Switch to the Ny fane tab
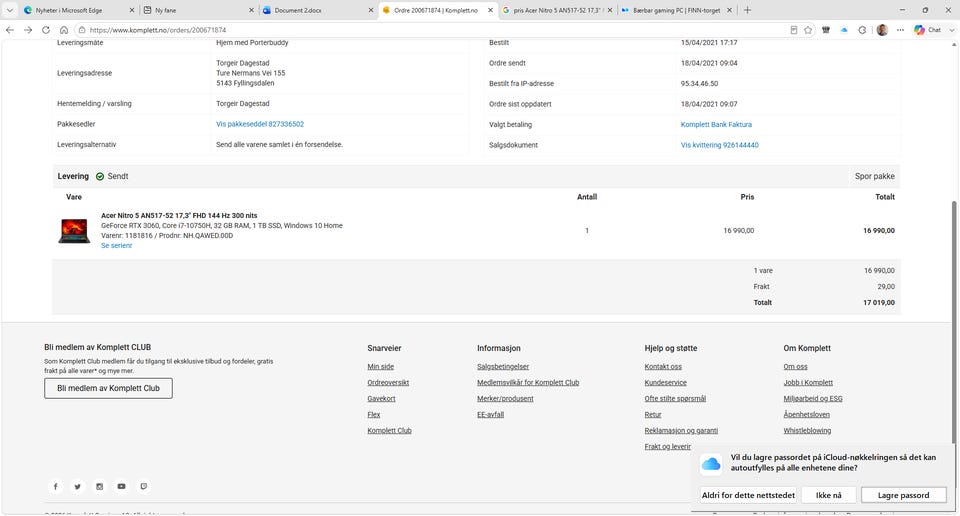 (x=196, y=10)
